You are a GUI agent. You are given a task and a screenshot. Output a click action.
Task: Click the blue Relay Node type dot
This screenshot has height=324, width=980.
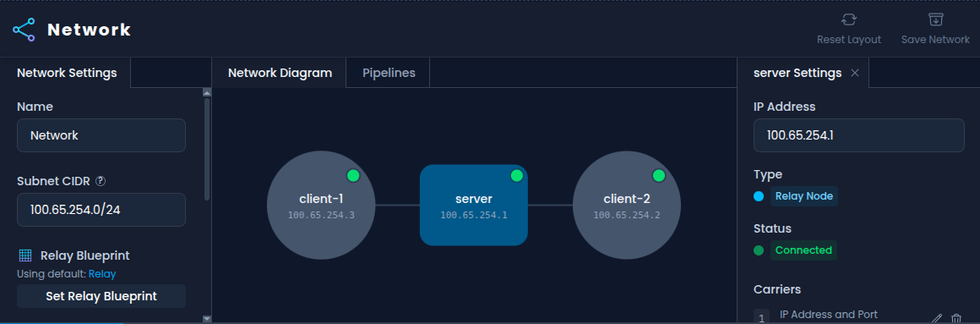[x=759, y=196]
